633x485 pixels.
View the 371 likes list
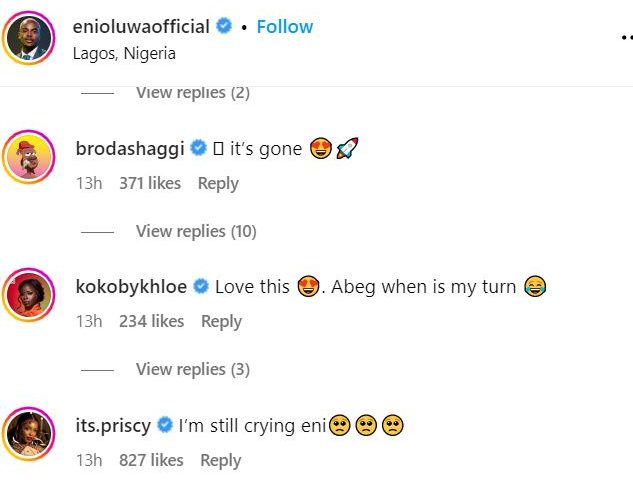(x=150, y=183)
